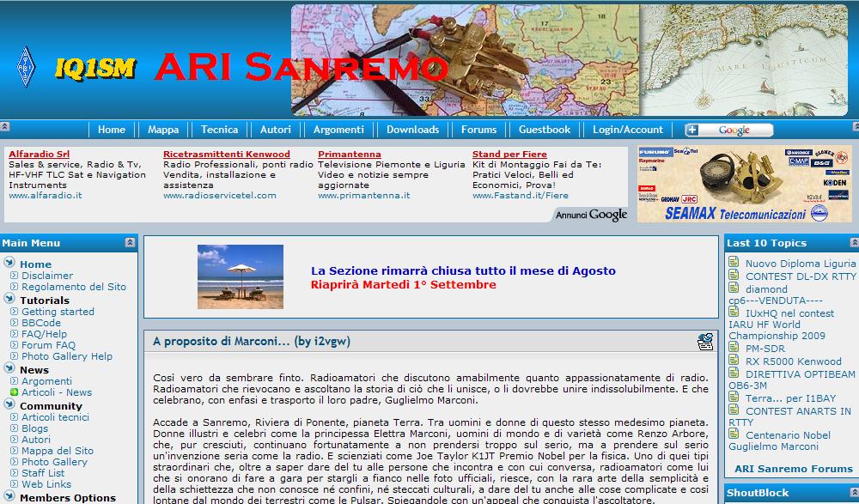Open Articoli tecnici under Community
This screenshot has height=504, width=859.
(x=55, y=417)
